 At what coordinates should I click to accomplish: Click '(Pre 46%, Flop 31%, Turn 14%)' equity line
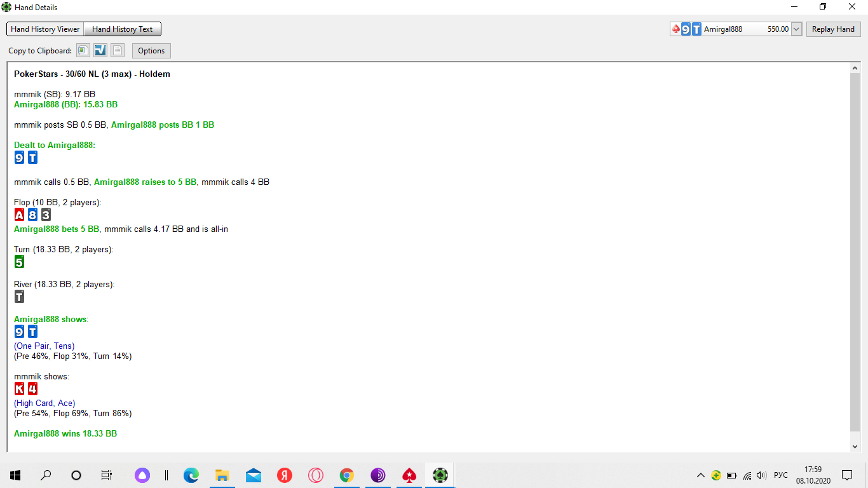[x=73, y=356]
